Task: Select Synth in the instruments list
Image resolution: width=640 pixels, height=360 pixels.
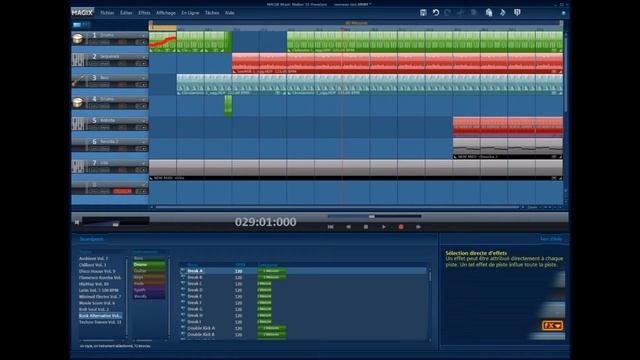Action: 149,290
